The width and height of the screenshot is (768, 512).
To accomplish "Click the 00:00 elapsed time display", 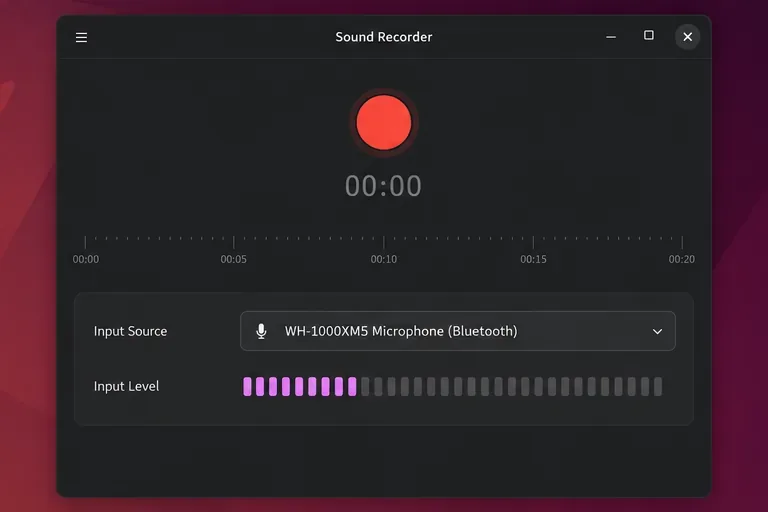I will point(383,186).
